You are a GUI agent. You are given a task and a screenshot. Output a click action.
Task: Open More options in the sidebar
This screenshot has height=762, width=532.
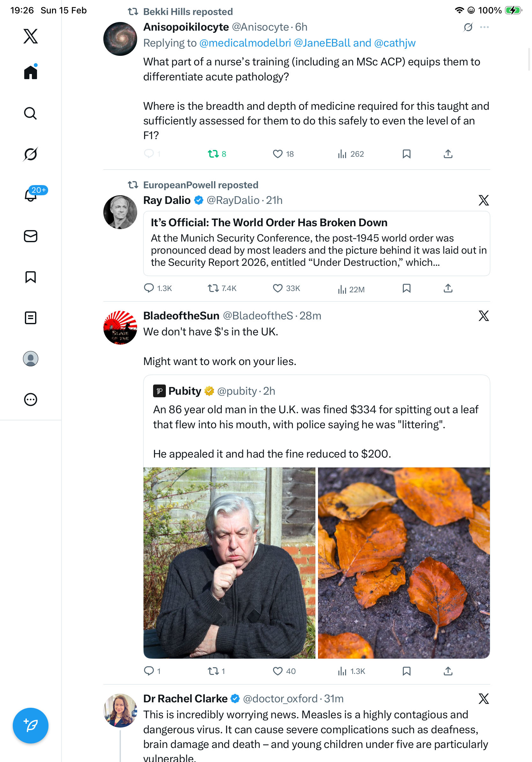[31, 400]
